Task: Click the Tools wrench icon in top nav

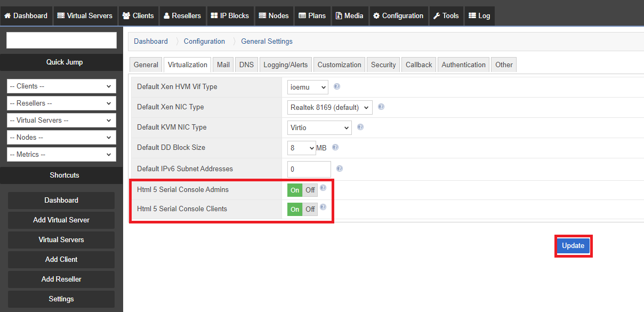Action: (x=437, y=15)
